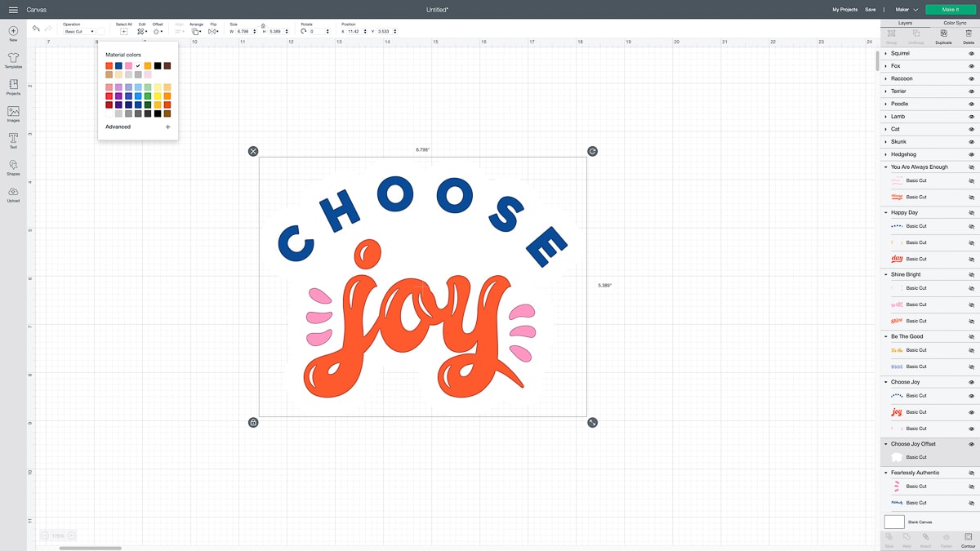The height and width of the screenshot is (551, 980).
Task: Click the Undo arrow
Action: (36, 29)
